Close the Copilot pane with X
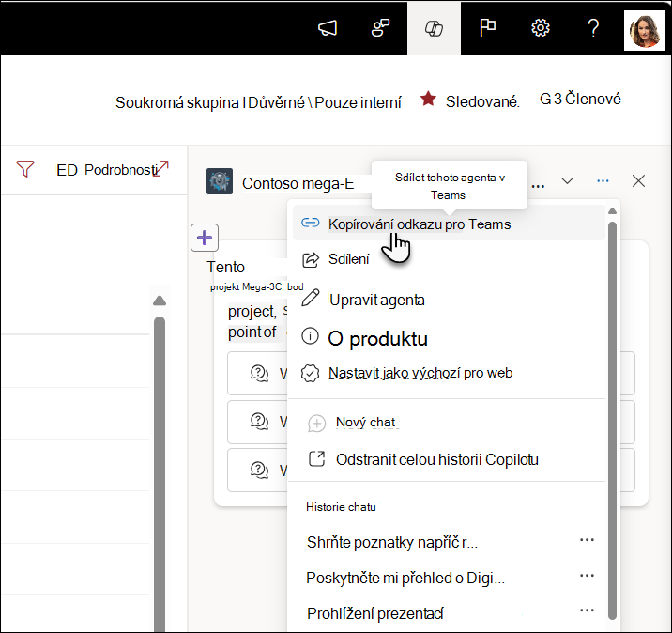The image size is (672, 633). point(638,181)
